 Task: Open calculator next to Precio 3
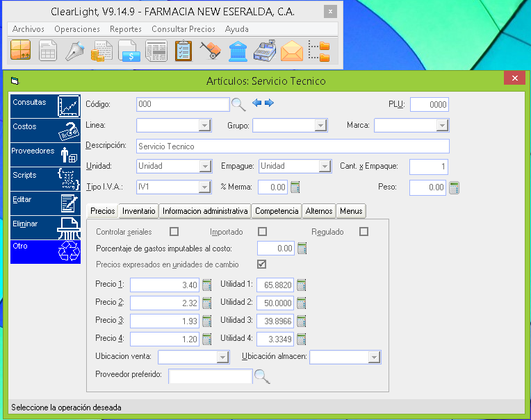coord(207,321)
